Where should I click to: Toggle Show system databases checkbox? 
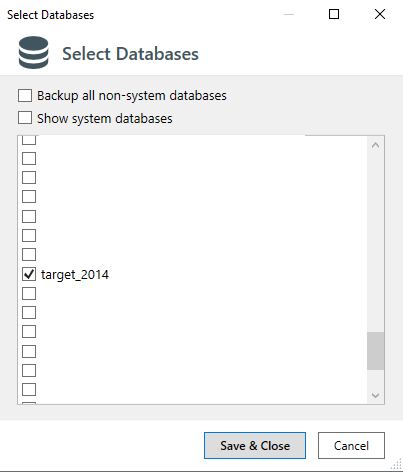click(25, 118)
